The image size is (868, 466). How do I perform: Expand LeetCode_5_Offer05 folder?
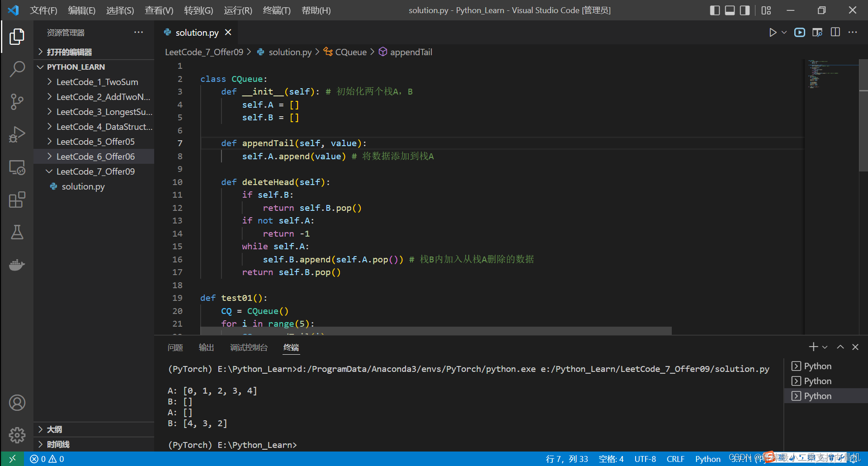point(94,142)
